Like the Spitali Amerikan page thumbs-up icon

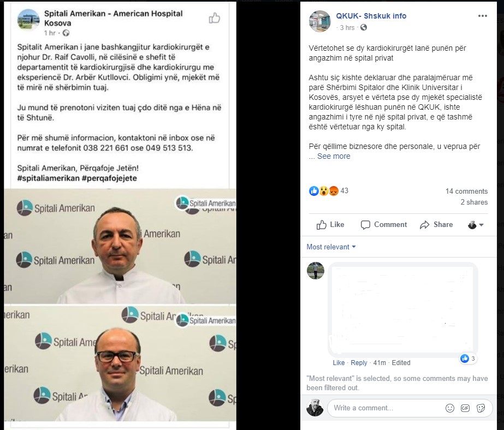215,18
